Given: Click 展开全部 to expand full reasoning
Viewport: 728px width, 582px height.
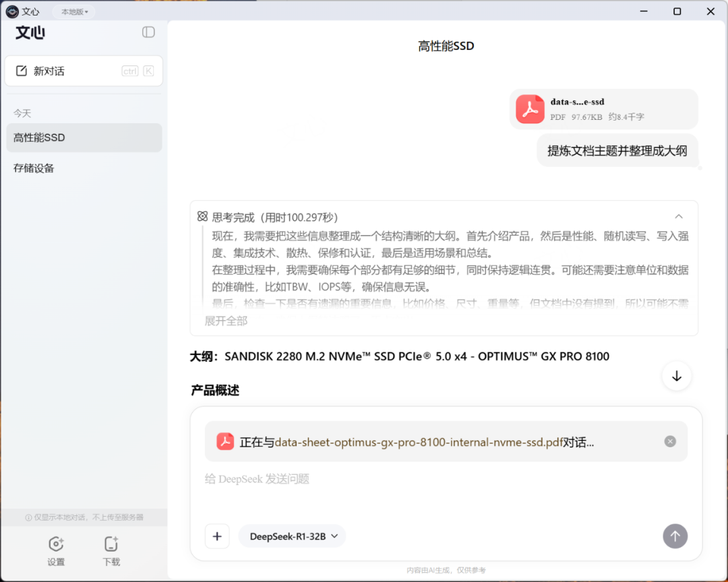Looking at the screenshot, I should pyautogui.click(x=226, y=321).
